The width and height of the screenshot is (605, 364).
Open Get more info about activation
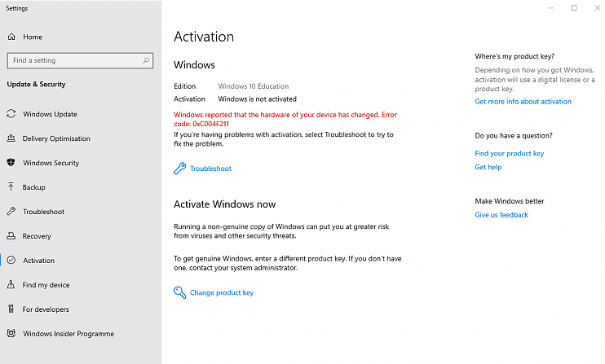523,102
